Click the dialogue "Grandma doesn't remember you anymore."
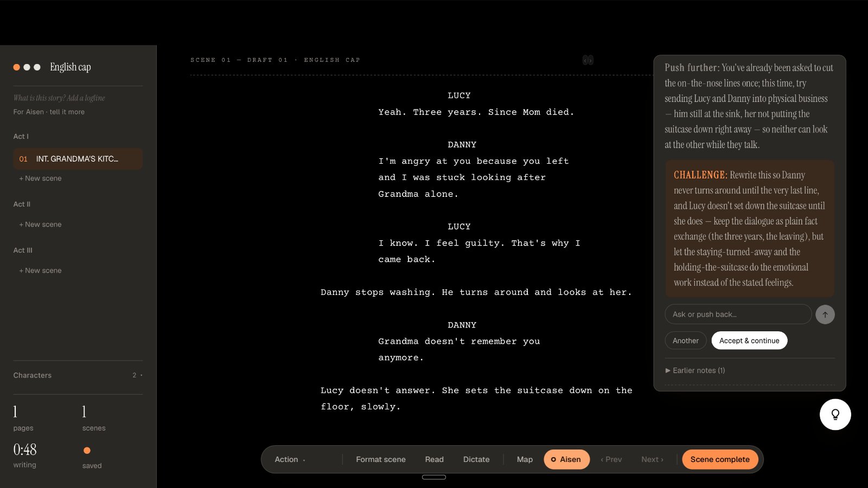The image size is (868, 488). [x=459, y=350]
